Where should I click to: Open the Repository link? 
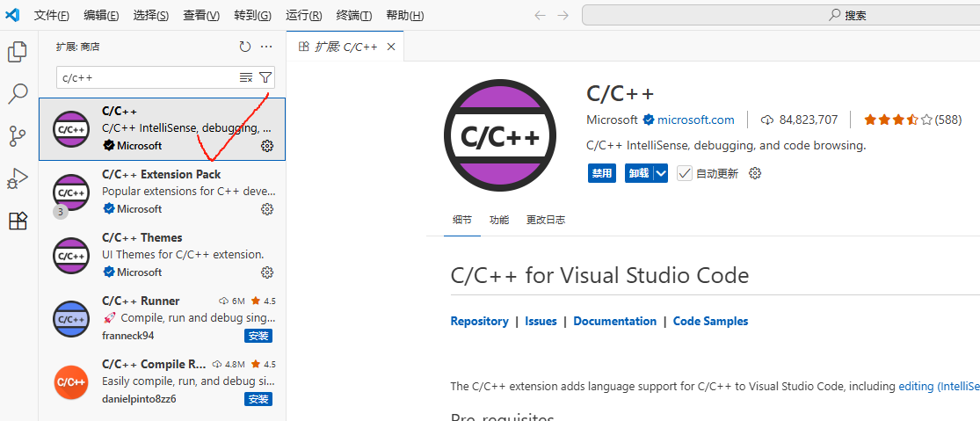tap(479, 321)
